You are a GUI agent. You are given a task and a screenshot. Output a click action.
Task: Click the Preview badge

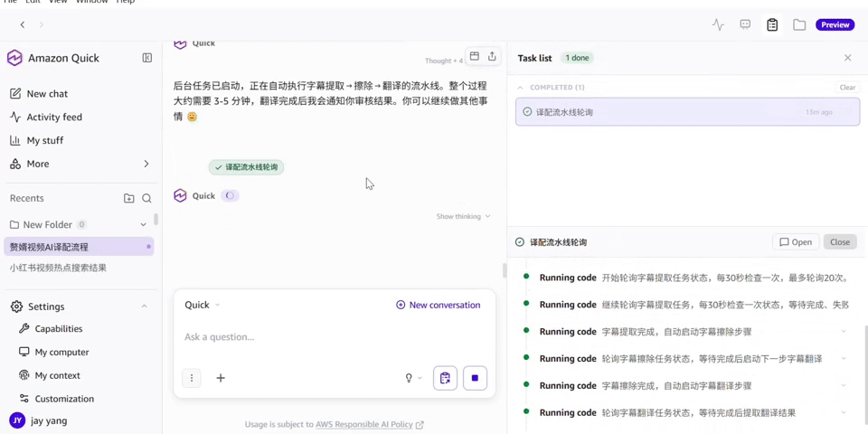click(835, 25)
